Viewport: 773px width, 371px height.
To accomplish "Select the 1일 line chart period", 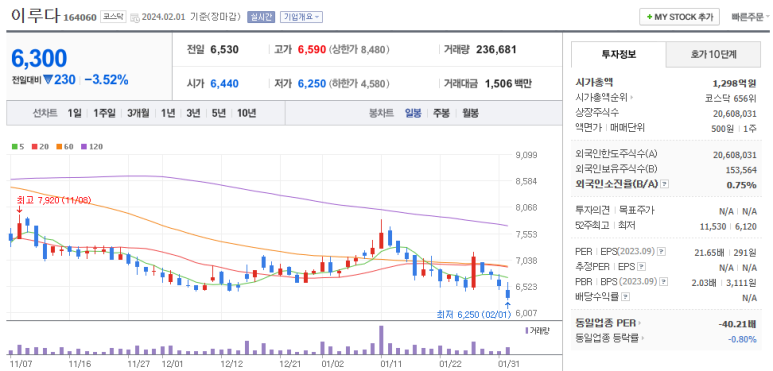I will pyautogui.click(x=74, y=113).
